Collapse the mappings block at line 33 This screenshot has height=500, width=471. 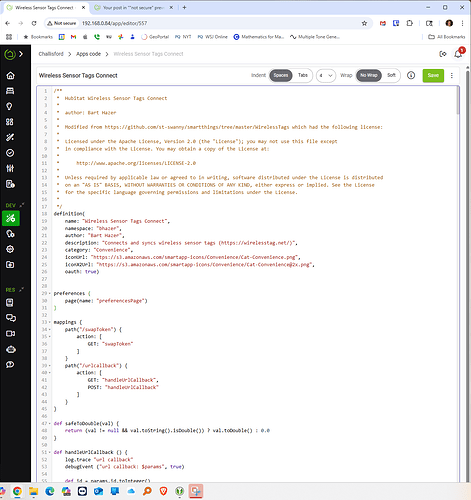pyautogui.click(x=50, y=322)
